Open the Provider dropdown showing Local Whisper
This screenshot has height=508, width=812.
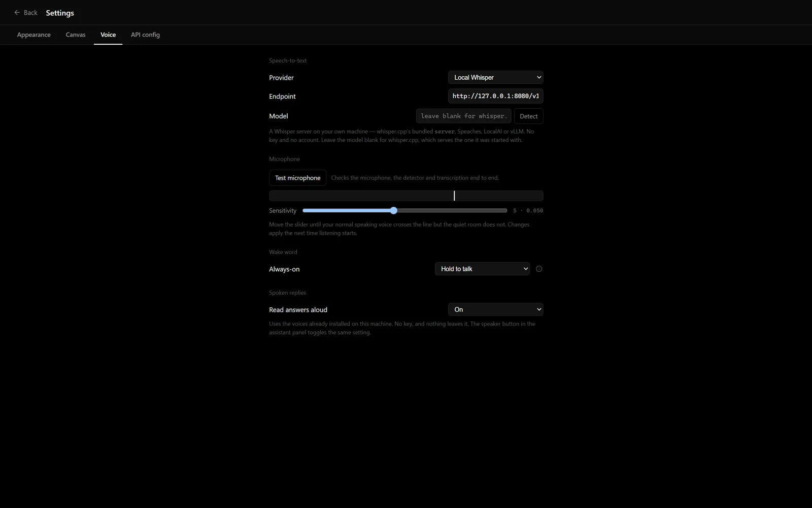click(x=495, y=77)
